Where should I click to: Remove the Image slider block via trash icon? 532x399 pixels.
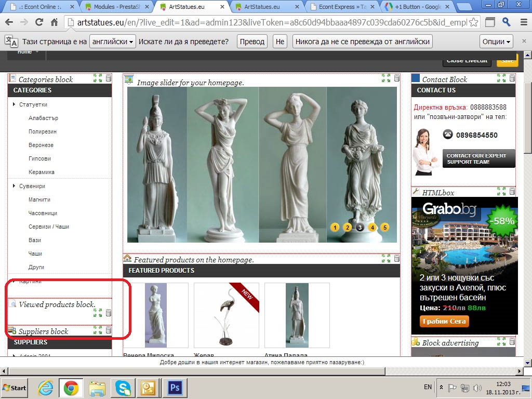pyautogui.click(x=396, y=78)
